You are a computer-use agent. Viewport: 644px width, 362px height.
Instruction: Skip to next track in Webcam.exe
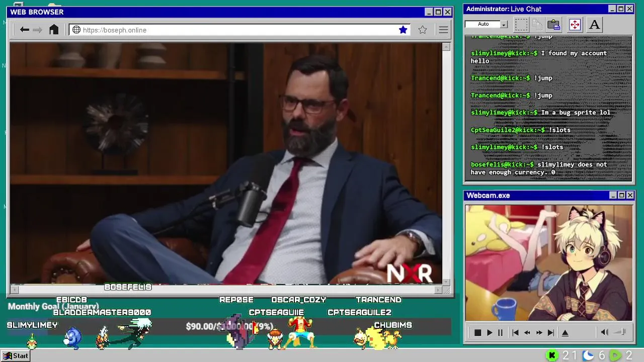(x=551, y=333)
